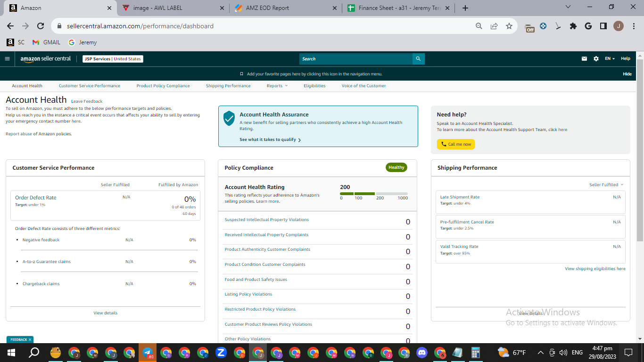Click the blue circular extension icon

click(x=543, y=26)
